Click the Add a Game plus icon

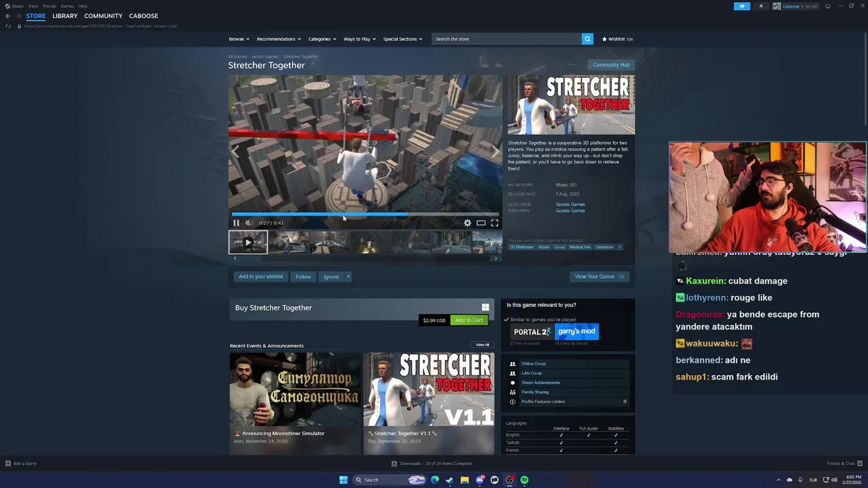coord(8,464)
